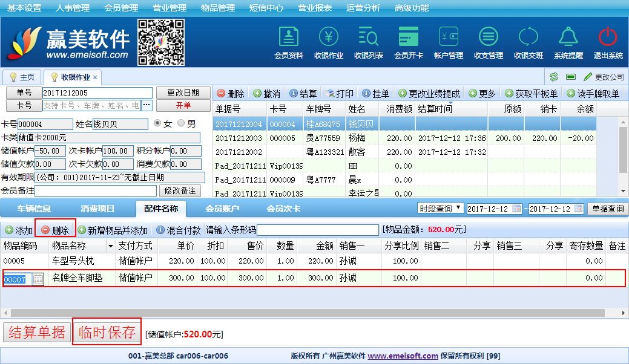Click the 临时保存 button
The width and height of the screenshot is (629, 364).
[107, 332]
